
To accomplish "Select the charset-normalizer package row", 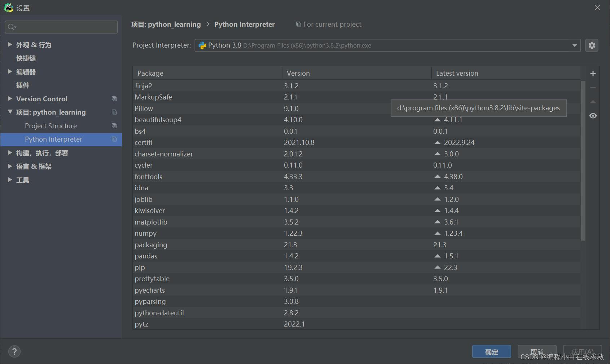I will pos(356,154).
